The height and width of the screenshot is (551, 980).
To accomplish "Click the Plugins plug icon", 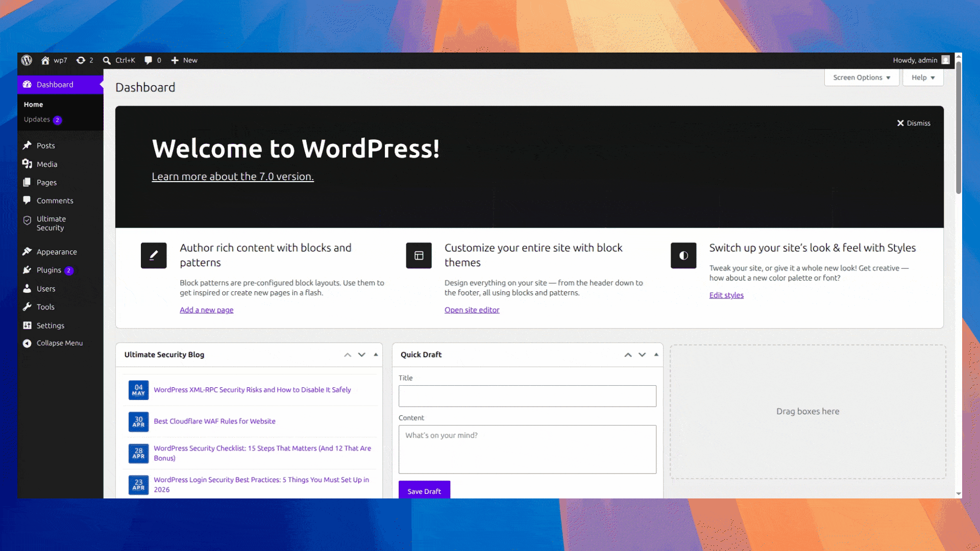I will tap(27, 270).
